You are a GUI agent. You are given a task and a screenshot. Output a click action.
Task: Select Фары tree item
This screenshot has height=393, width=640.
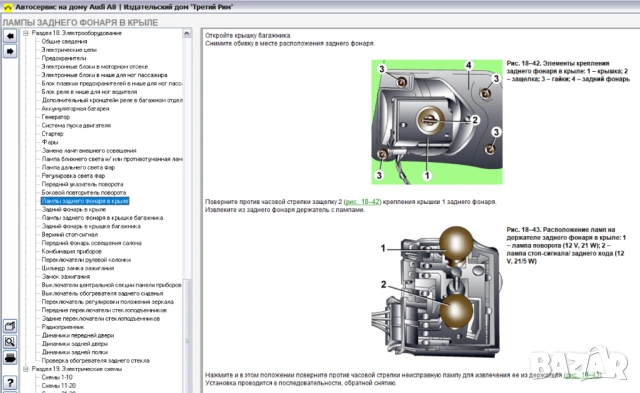(x=49, y=142)
